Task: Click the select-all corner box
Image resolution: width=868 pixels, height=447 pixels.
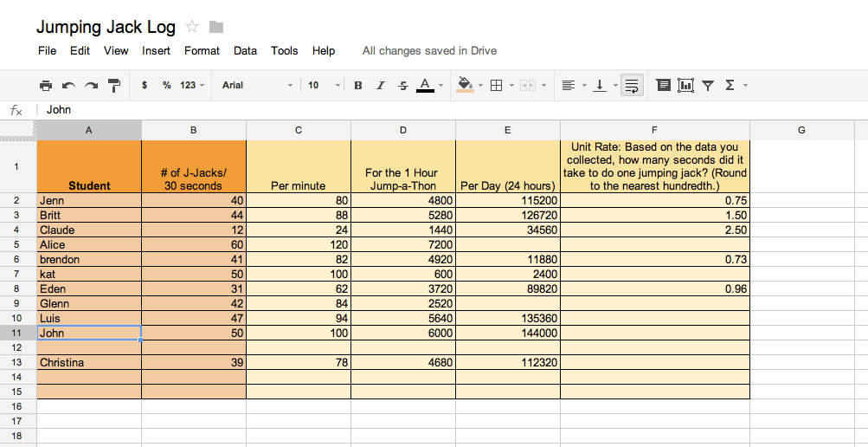Action: click(18, 130)
